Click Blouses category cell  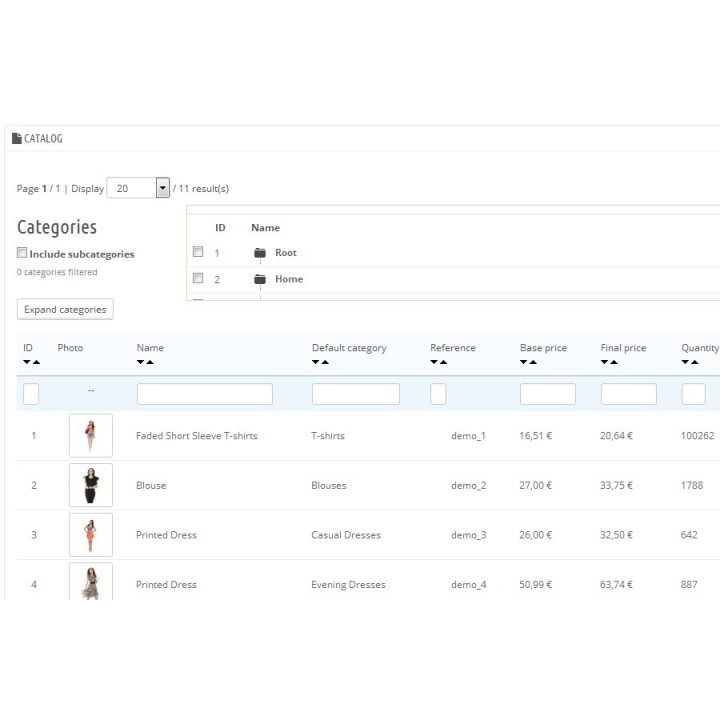click(329, 485)
